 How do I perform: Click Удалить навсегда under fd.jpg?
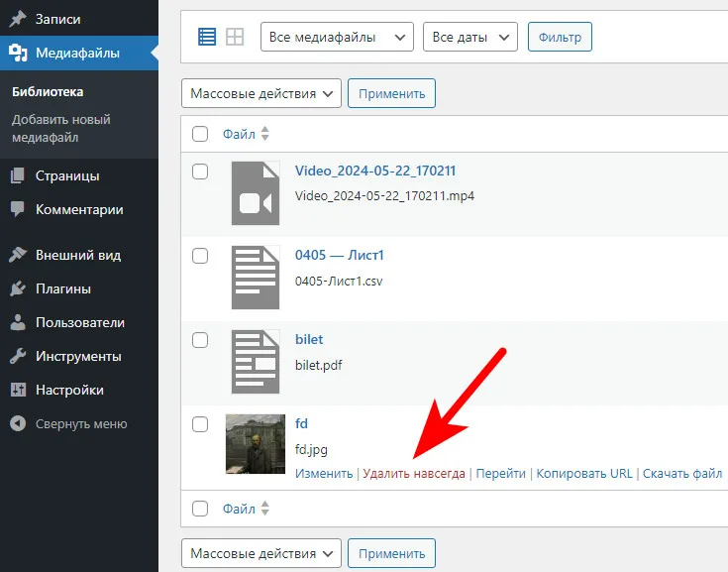point(414,473)
